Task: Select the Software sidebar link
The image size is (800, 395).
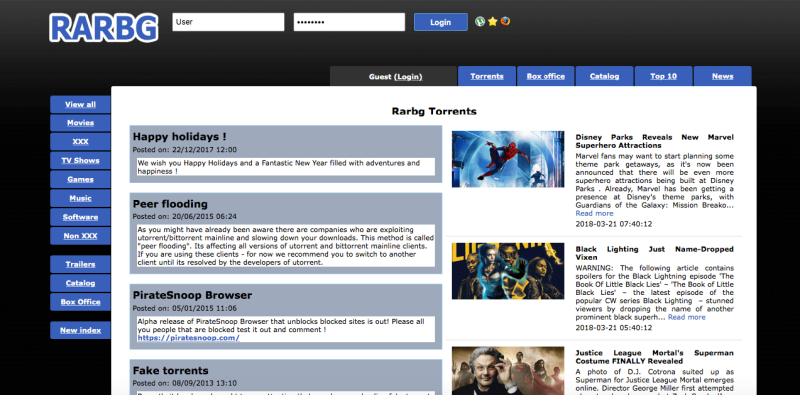Action: click(x=80, y=217)
